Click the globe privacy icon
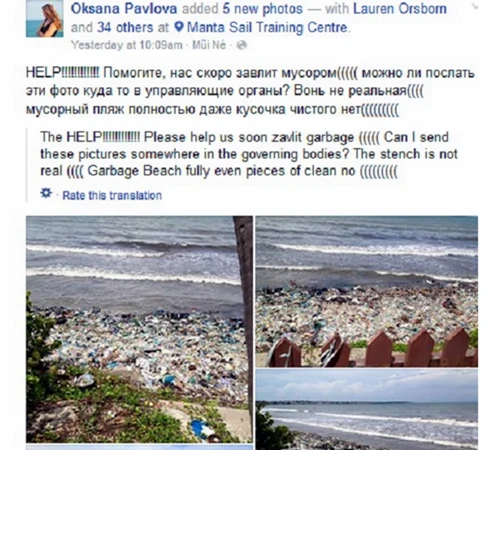The height and width of the screenshot is (557, 500). pos(242,45)
